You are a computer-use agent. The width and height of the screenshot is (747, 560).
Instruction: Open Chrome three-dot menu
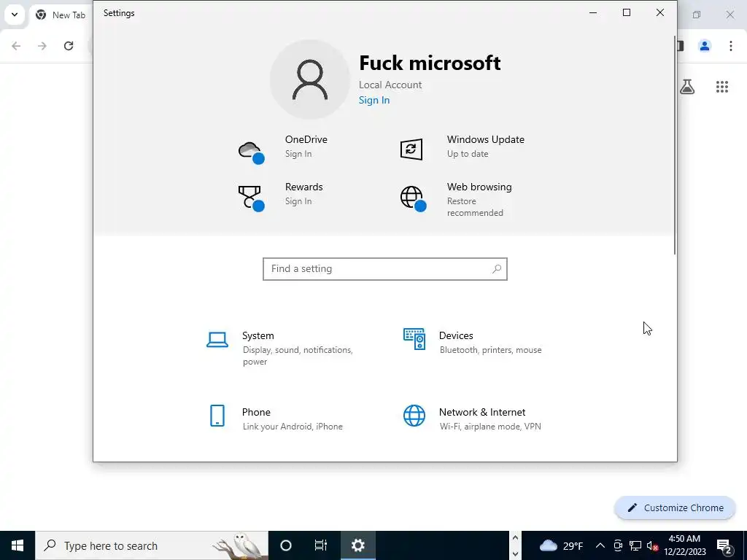coord(730,46)
